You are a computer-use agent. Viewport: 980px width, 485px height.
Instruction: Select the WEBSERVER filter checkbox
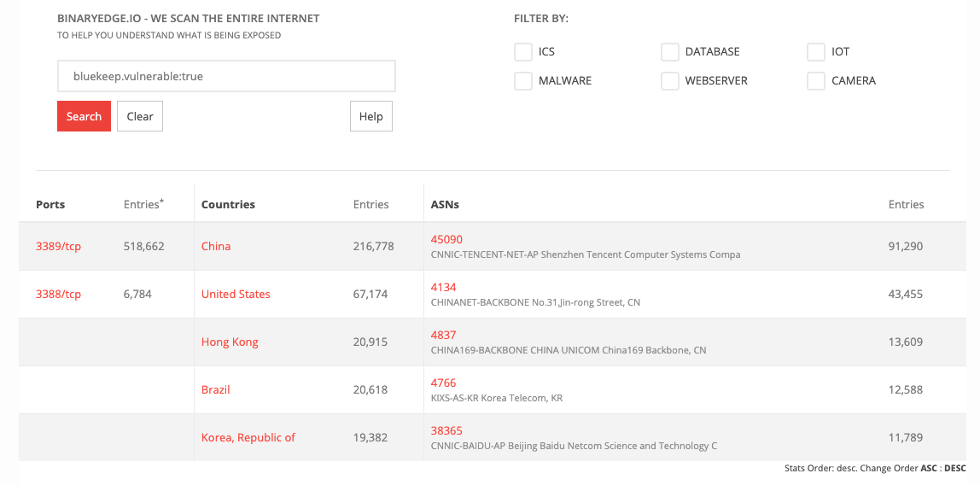(670, 80)
